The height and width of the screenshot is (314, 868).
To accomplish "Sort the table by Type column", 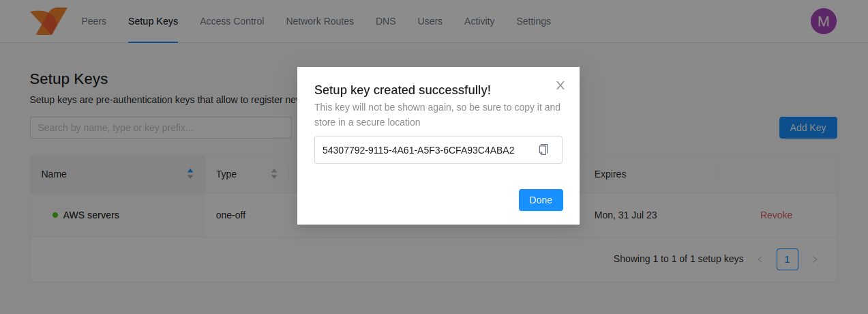I will coord(273,174).
